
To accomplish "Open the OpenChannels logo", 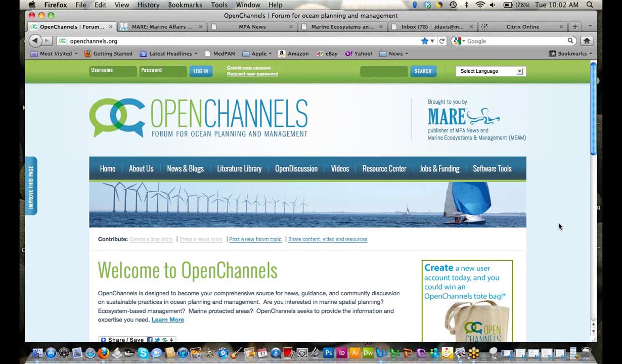I will tap(198, 118).
